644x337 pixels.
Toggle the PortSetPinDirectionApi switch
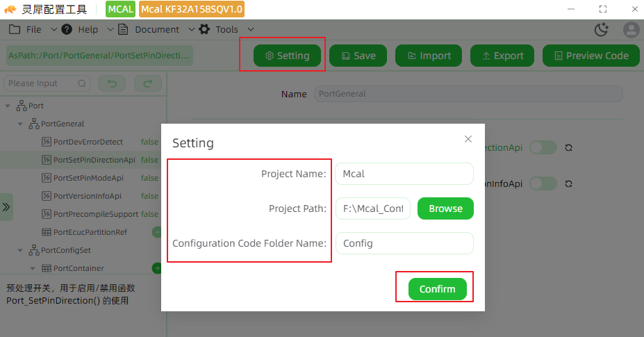(543, 147)
